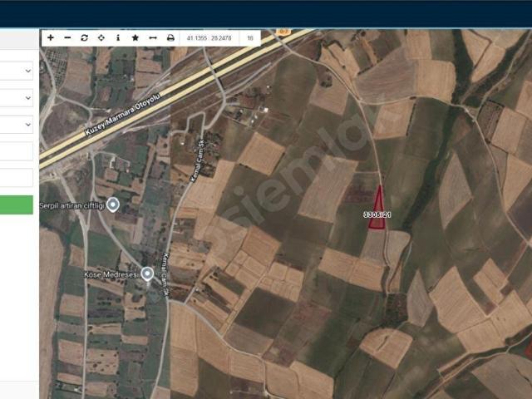Select the distance measure tool
The height and width of the screenshot is (399, 532).
click(153, 37)
